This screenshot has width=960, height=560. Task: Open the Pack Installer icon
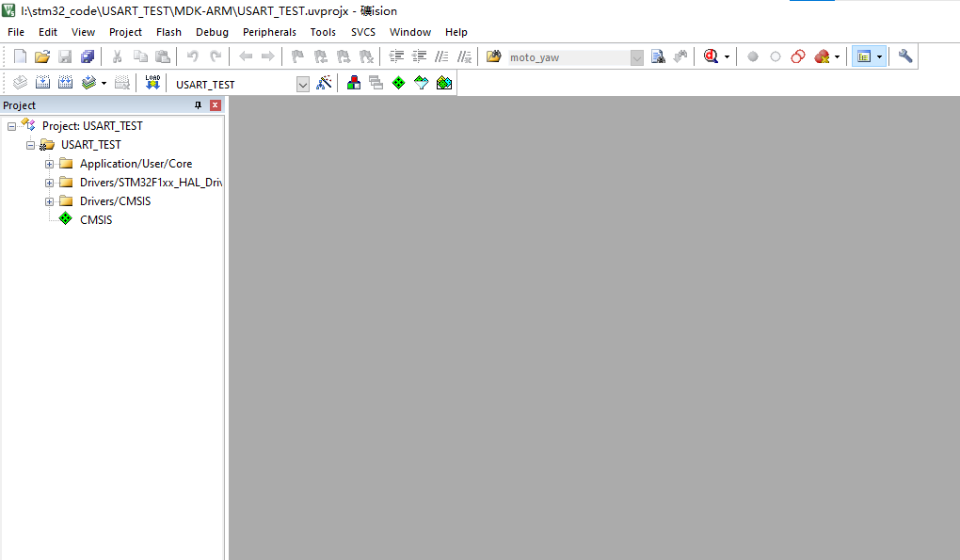tap(444, 83)
